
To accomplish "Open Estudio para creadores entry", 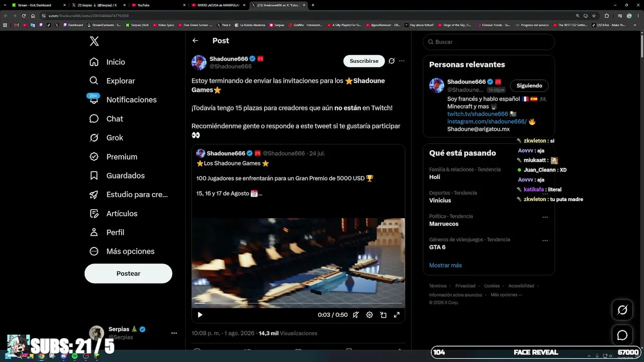I will pyautogui.click(x=128, y=195).
